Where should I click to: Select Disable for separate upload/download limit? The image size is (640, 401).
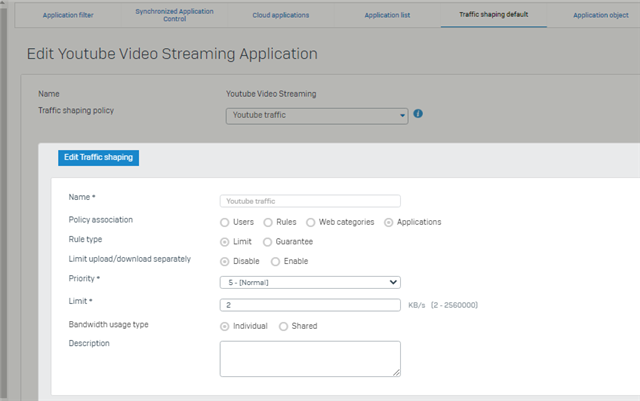pos(224,262)
